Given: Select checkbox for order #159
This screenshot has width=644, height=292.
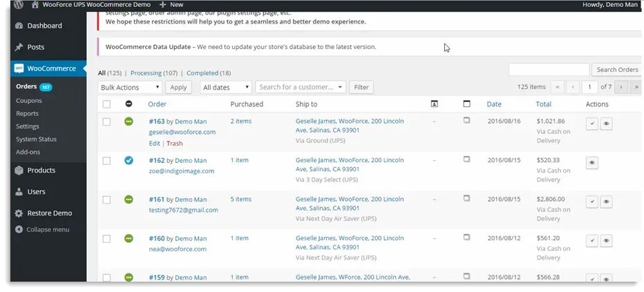Looking at the screenshot, I should [107, 278].
